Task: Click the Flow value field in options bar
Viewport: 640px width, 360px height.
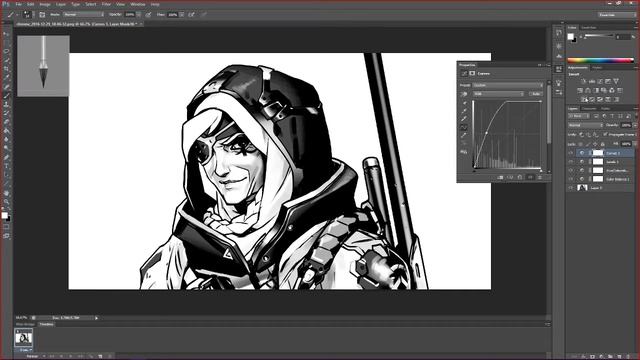Action: pyautogui.click(x=173, y=14)
